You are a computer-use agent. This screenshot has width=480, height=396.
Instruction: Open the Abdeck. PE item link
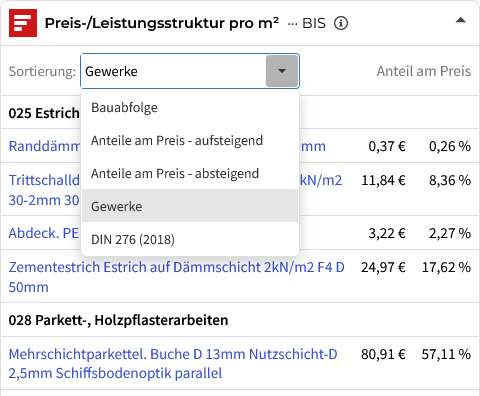(x=44, y=233)
